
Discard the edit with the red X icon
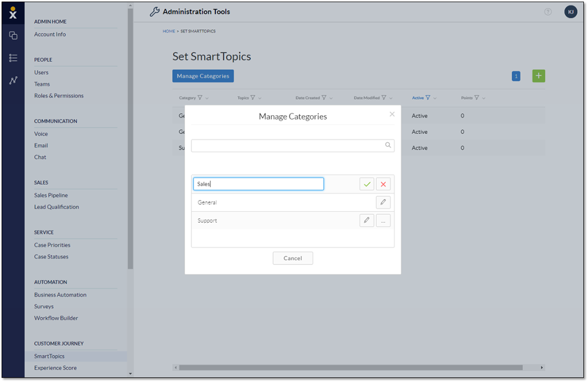pyautogui.click(x=383, y=184)
